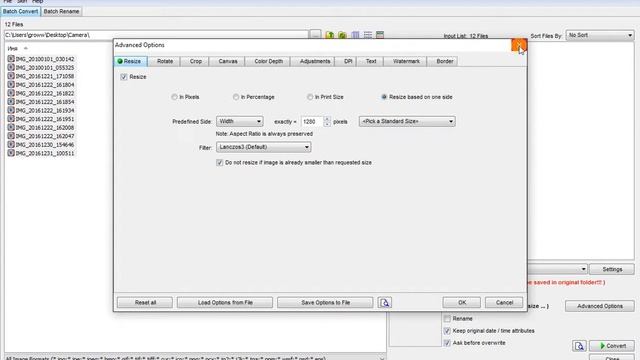Click the pixel size input field 1280

click(312, 122)
